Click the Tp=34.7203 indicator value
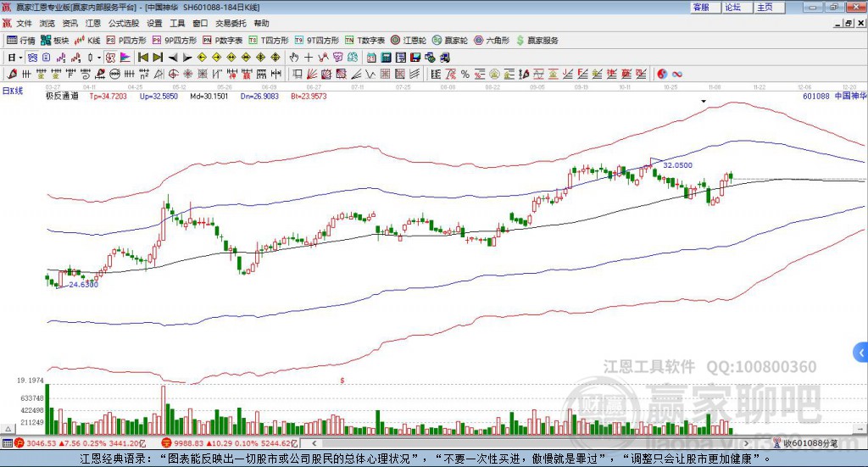 [108, 97]
